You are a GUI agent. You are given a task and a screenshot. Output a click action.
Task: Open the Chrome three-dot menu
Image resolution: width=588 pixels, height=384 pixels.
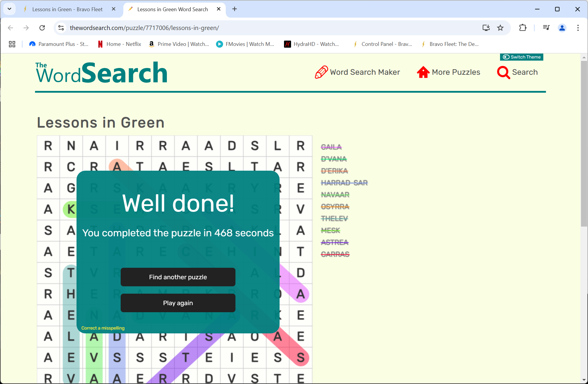[x=578, y=28]
